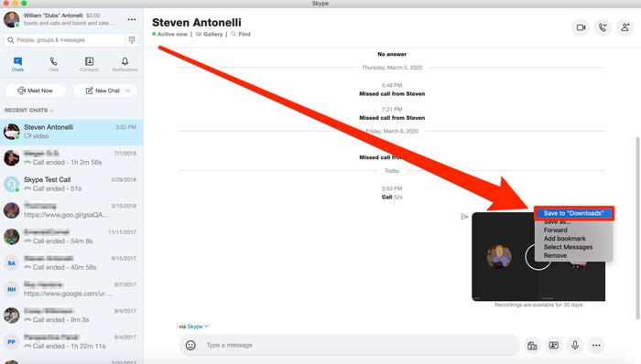Open the dial pad icon
This screenshot has height=364, width=641.
point(132,39)
